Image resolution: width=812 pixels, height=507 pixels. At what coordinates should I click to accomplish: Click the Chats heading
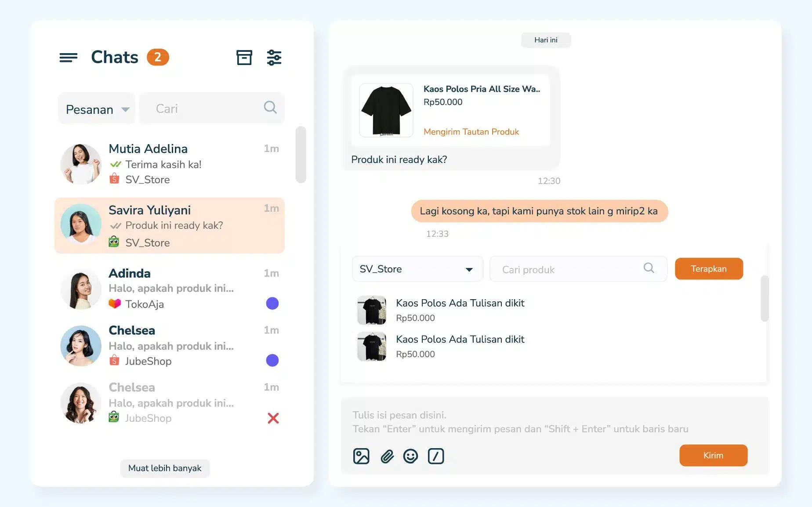(115, 57)
